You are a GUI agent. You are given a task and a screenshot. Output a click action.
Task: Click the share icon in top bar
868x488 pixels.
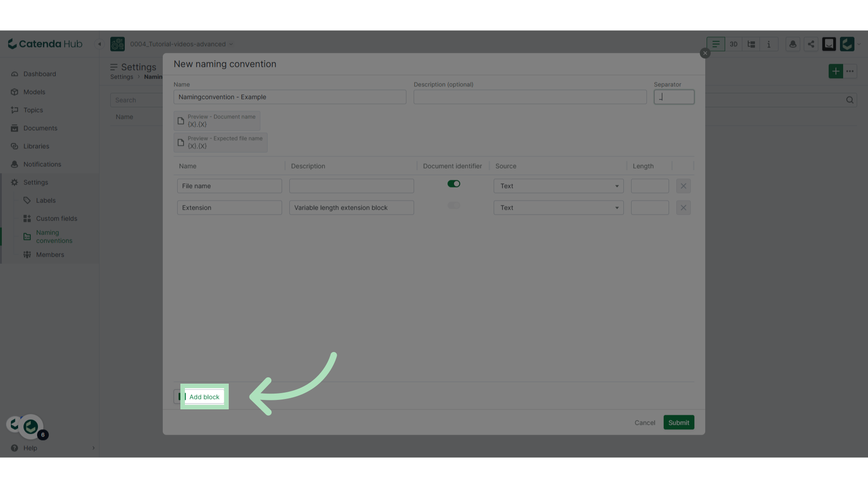(x=811, y=44)
